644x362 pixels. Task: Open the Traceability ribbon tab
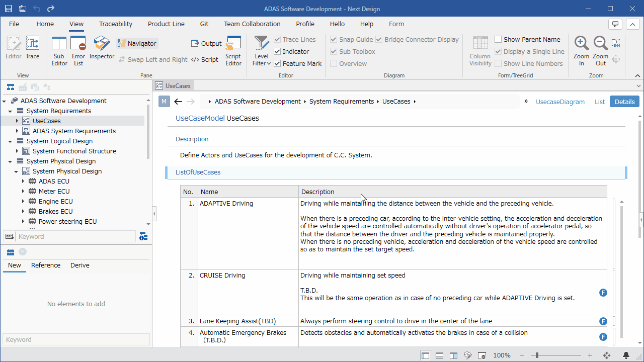click(116, 24)
